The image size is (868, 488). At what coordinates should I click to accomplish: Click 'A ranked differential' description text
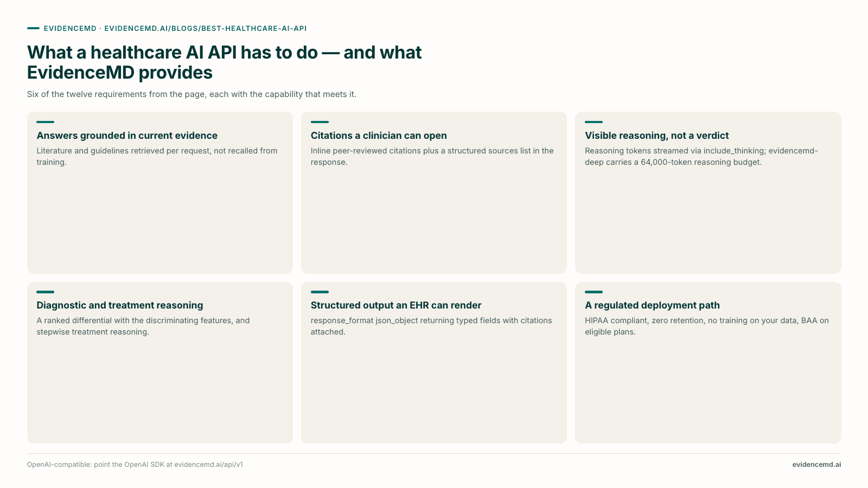(x=143, y=326)
